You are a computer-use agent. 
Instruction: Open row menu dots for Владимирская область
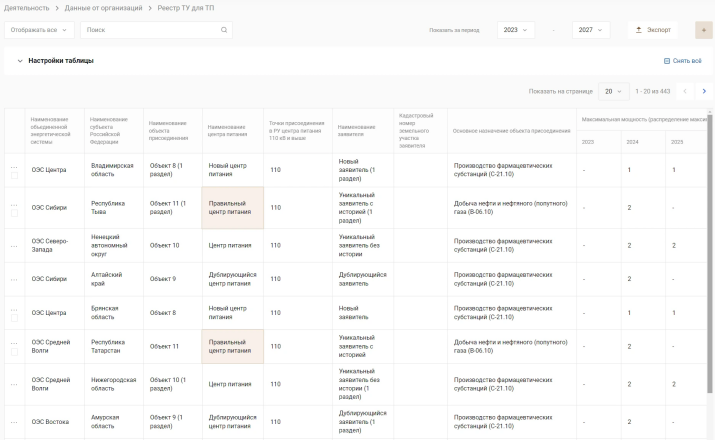(14, 164)
